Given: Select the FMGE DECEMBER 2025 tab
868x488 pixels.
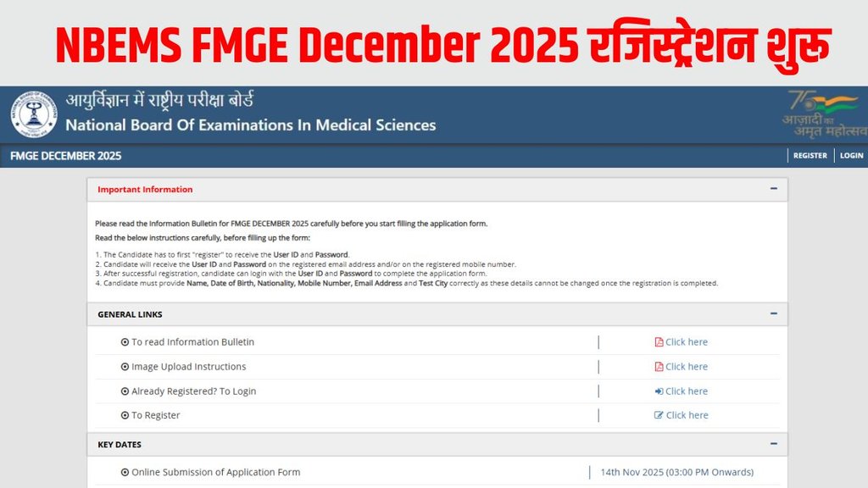Looking at the screenshot, I should pos(64,156).
